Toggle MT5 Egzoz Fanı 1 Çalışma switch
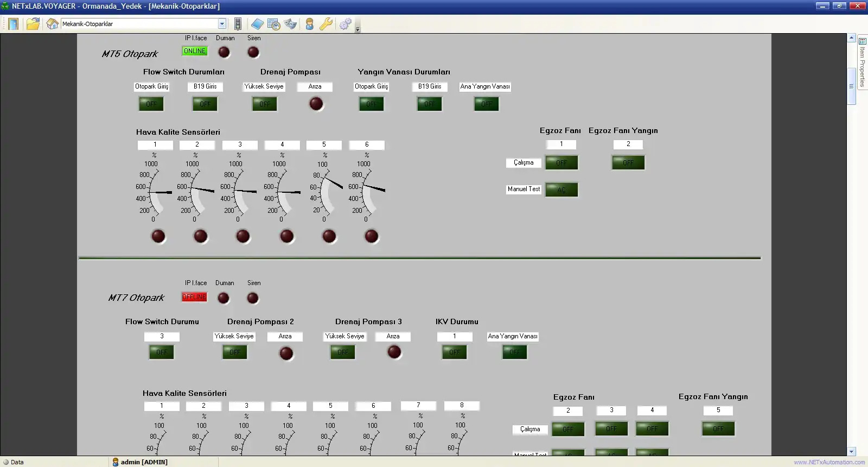The image size is (868, 467). point(561,162)
